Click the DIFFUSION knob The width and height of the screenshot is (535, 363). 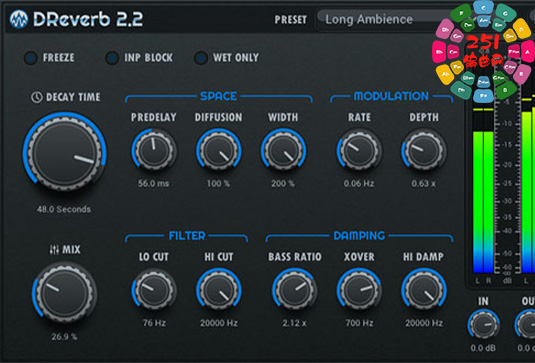pos(219,150)
